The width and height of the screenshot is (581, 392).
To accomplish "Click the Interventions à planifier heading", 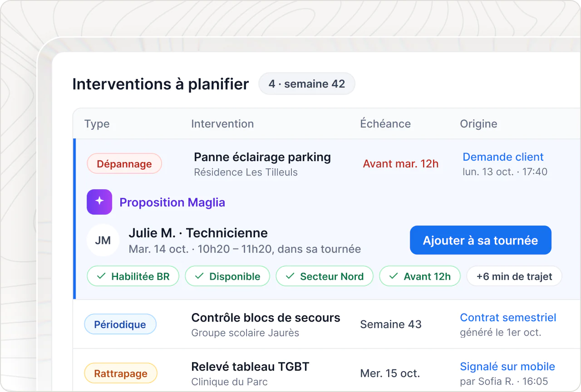I will tap(161, 84).
